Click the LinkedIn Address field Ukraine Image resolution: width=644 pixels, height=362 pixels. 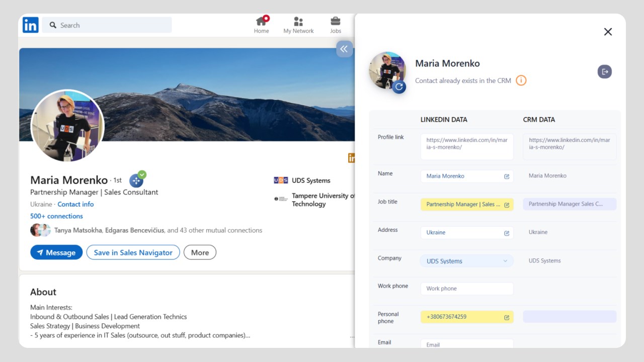click(x=467, y=232)
